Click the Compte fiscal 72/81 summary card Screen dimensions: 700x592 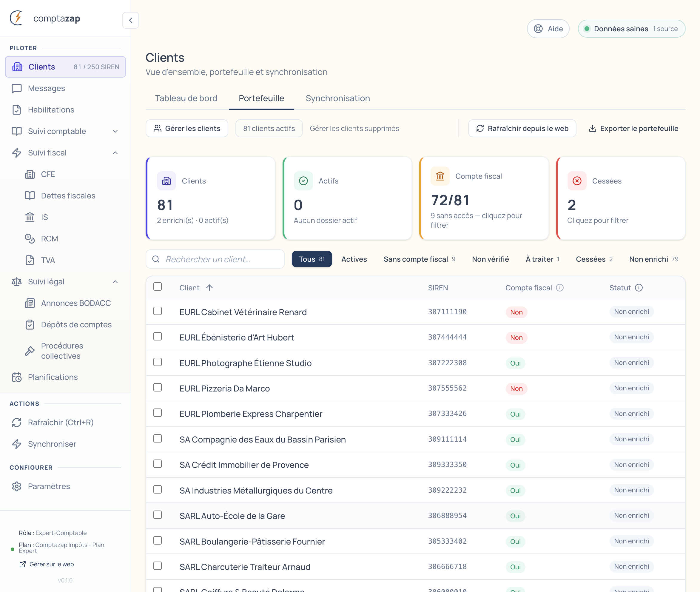484,198
